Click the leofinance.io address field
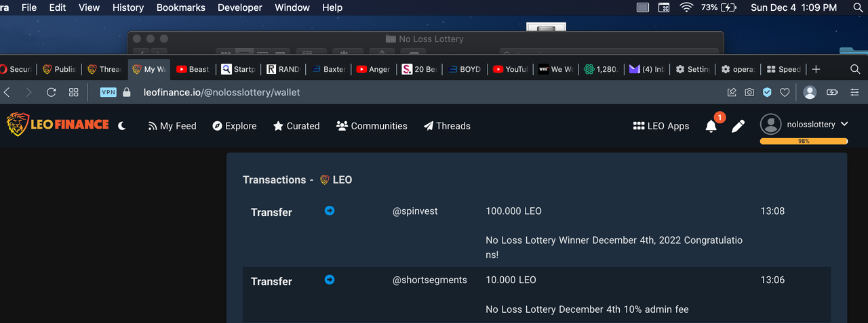868x323 pixels. pyautogui.click(x=222, y=92)
